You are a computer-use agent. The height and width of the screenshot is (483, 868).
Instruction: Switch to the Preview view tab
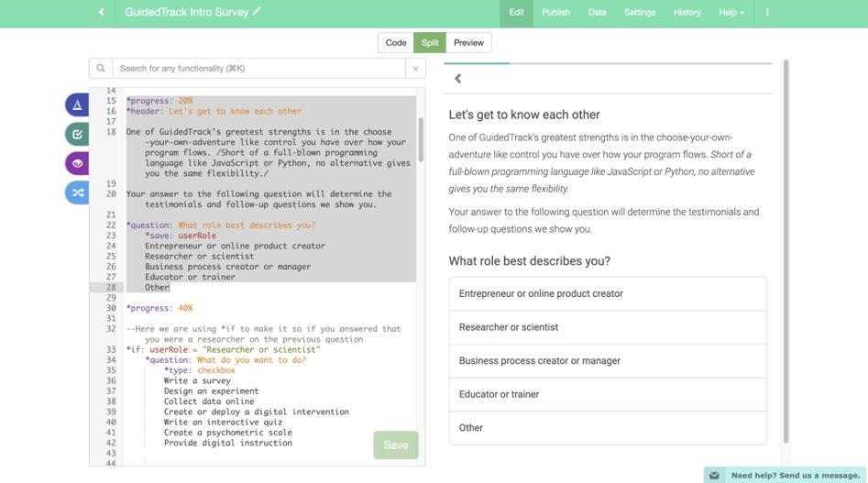point(468,43)
